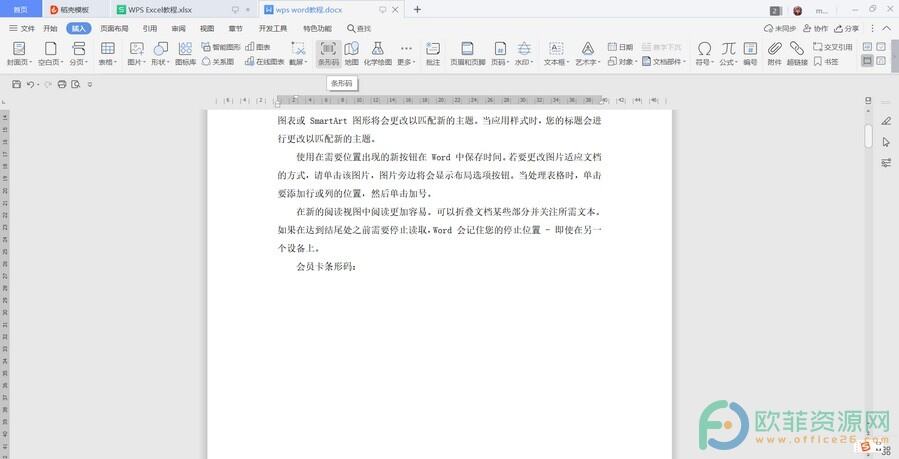Switch to the References (引用) tab

(x=150, y=28)
